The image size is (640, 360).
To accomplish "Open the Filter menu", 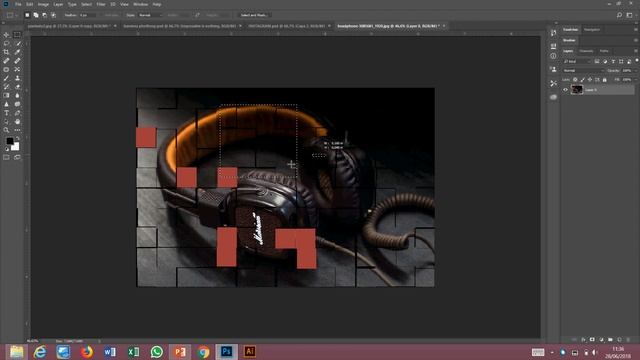I will (101, 4).
